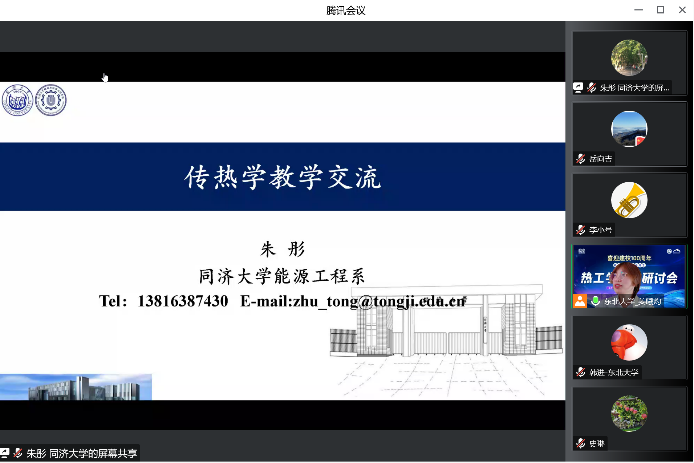Click orange host person icon on video tile
The height and width of the screenshot is (463, 694).
[x=580, y=301]
